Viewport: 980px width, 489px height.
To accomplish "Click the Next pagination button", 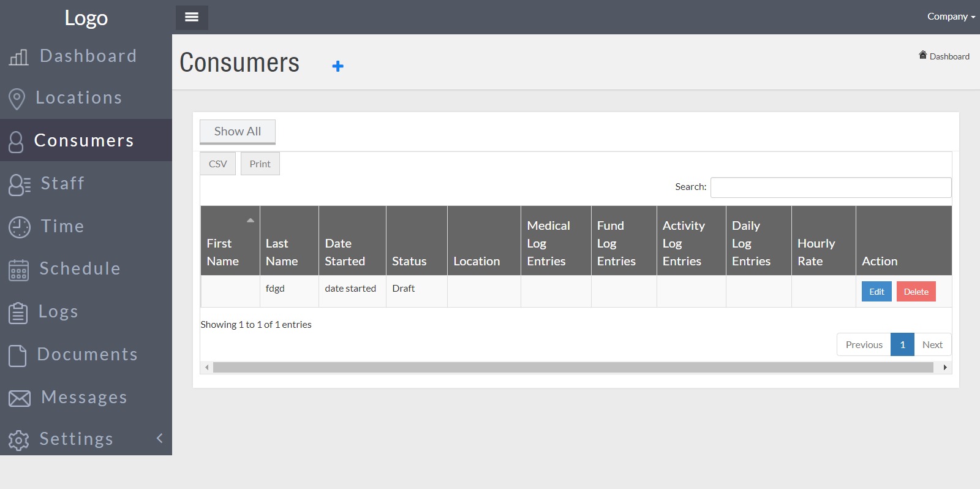I will [932, 344].
